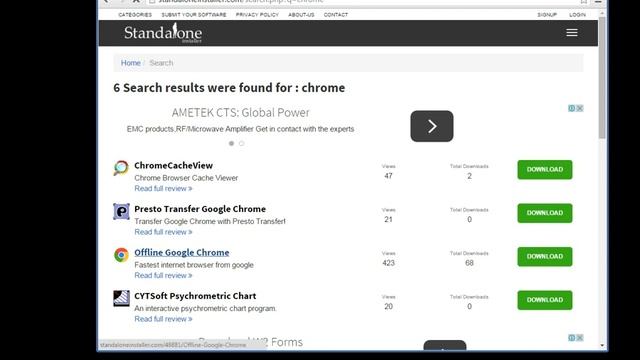Click the ChromeCacheView magnifier icon
The width and height of the screenshot is (640, 360).
click(121, 168)
